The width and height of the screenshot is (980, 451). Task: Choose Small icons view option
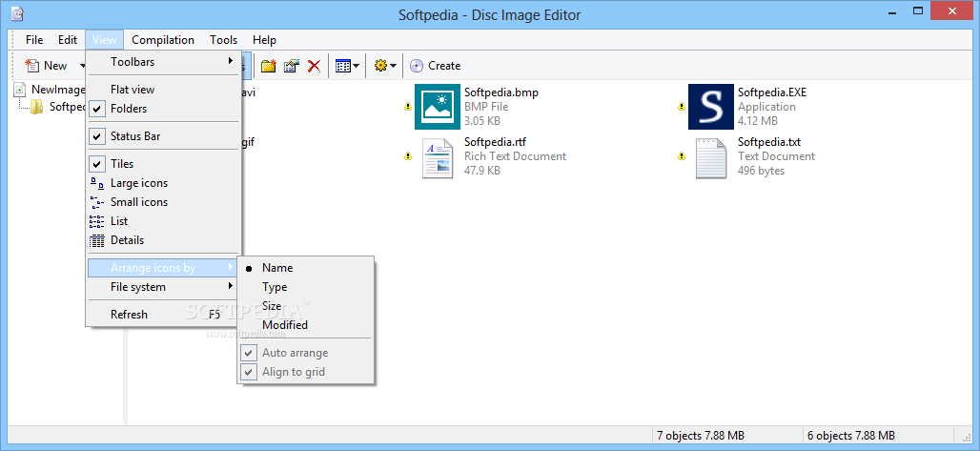[164, 202]
